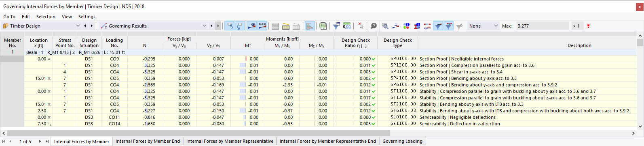Go to previous table page arrow
The image size is (644, 146).
point(11,141)
